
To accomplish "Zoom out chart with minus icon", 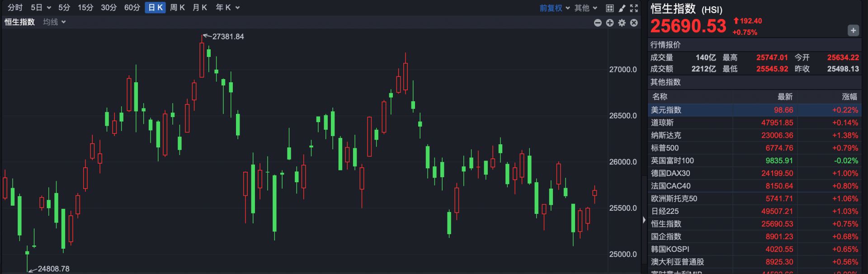I will coord(598,23).
